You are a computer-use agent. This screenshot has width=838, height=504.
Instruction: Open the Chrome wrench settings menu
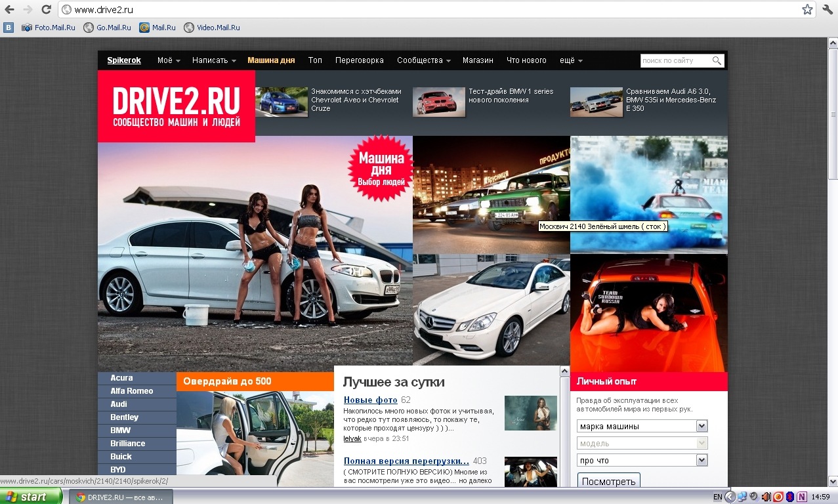click(x=828, y=9)
